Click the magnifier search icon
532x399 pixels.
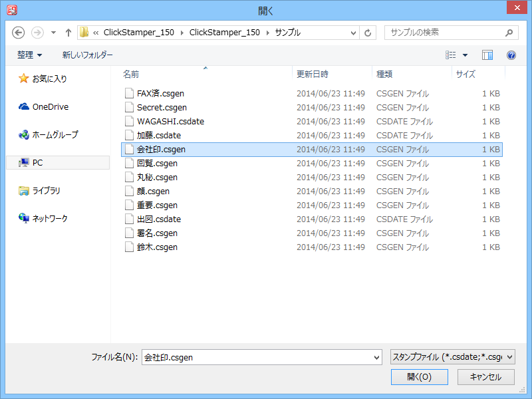(x=509, y=33)
